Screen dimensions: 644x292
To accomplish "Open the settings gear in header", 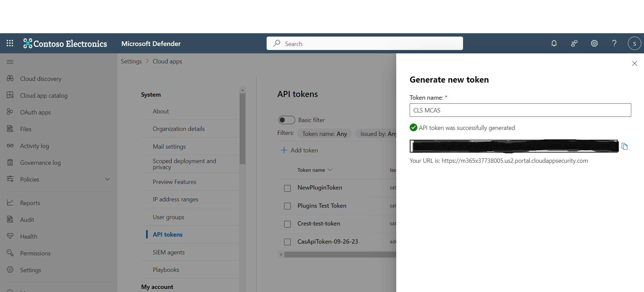I will (594, 43).
